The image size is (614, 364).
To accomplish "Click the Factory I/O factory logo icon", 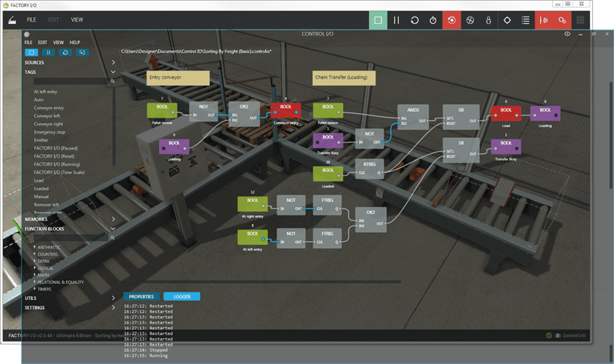I will (12, 20).
